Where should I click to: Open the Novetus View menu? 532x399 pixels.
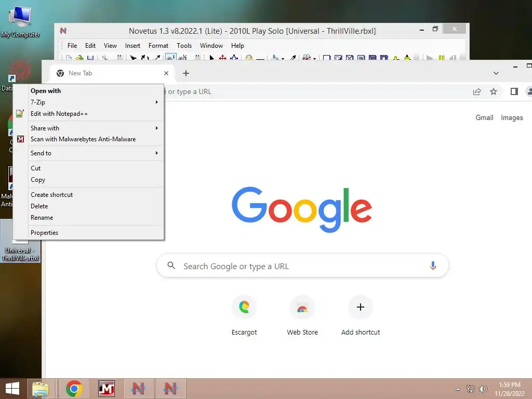(x=110, y=46)
